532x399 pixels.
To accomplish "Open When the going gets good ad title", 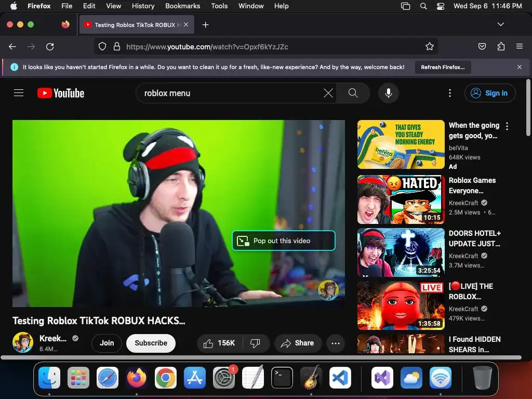I will [x=474, y=130].
